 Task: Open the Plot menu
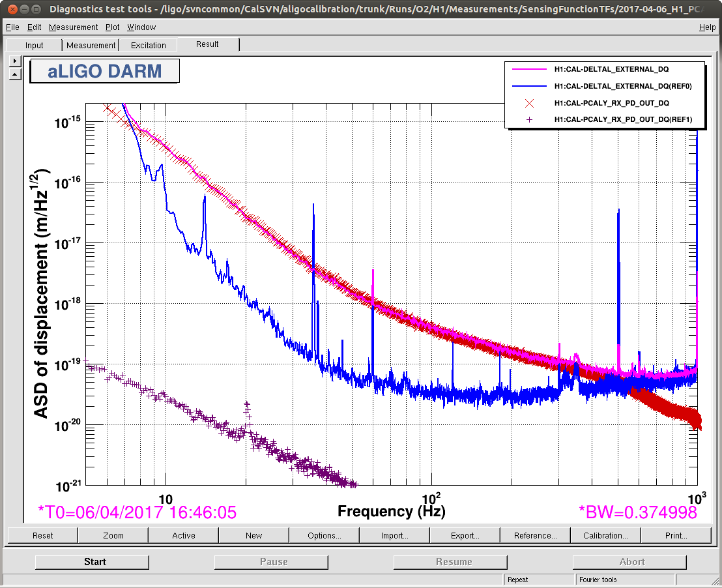click(x=112, y=27)
